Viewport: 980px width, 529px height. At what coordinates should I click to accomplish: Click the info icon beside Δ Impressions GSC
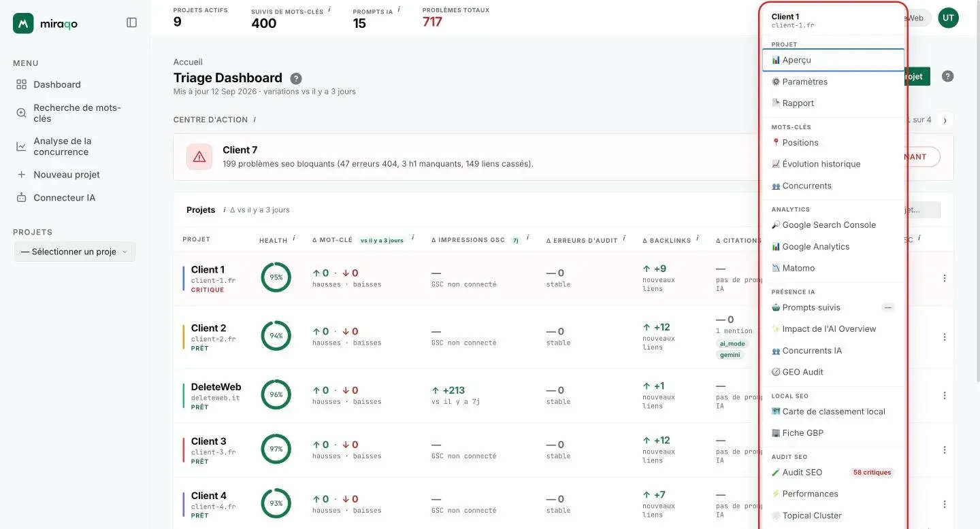coord(528,239)
